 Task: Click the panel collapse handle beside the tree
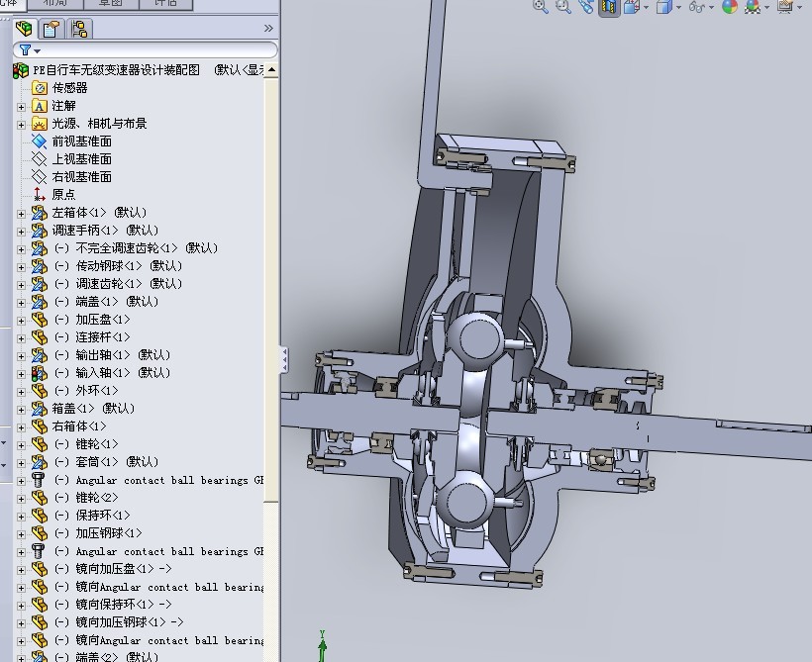284,360
